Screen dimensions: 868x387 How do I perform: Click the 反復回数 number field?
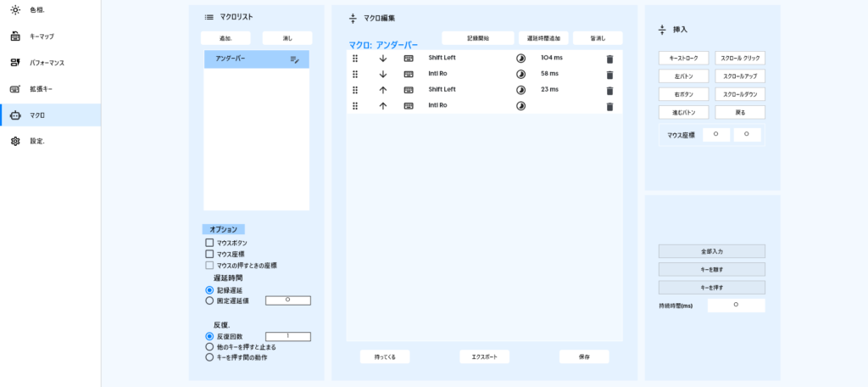pos(288,337)
